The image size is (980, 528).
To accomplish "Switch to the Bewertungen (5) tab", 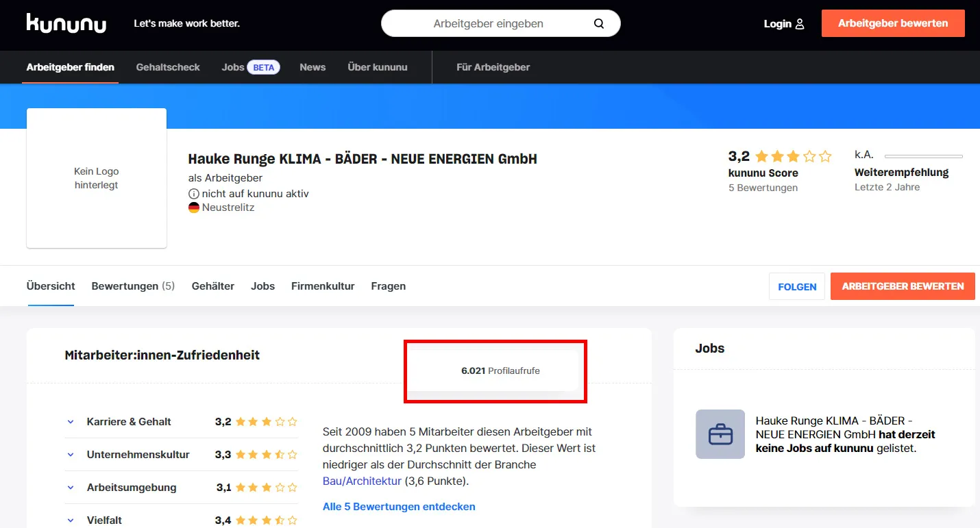I will [133, 286].
